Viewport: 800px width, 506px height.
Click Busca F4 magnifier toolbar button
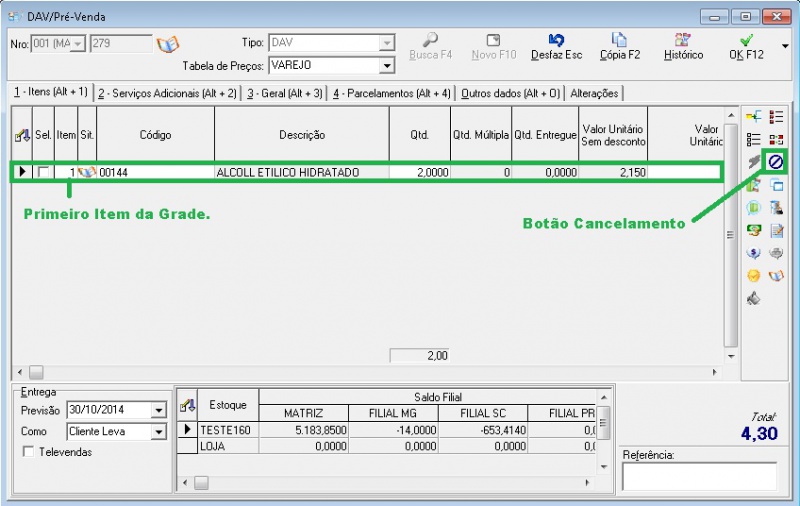(x=431, y=46)
